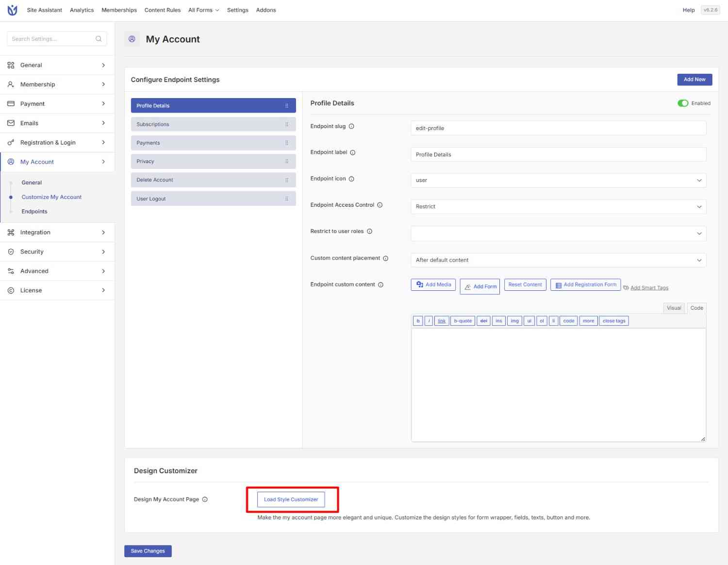The width and height of the screenshot is (728, 565).
Task: Expand the All Forms menu
Action: click(204, 10)
